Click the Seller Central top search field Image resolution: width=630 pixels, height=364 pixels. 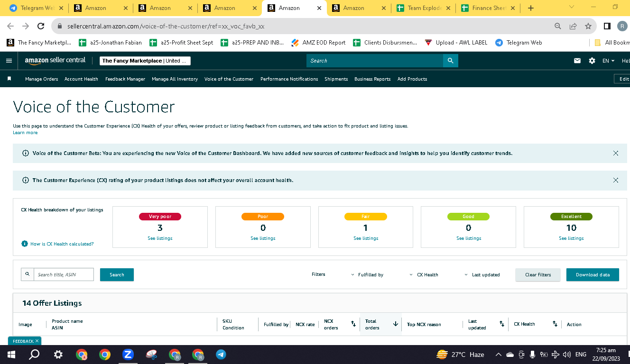pos(375,61)
